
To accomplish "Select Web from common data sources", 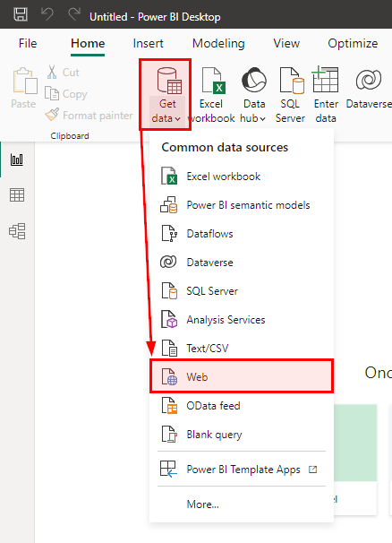I will coord(242,376).
